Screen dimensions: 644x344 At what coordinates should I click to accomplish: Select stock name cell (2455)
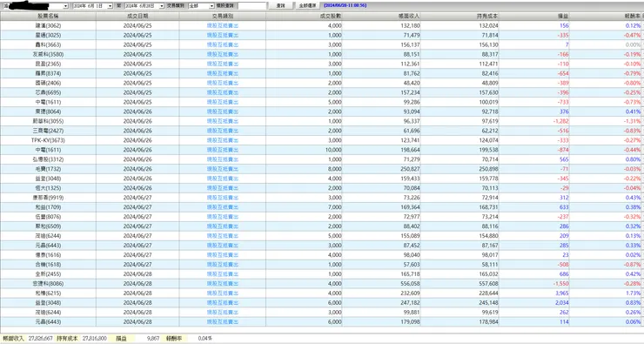[48, 273]
